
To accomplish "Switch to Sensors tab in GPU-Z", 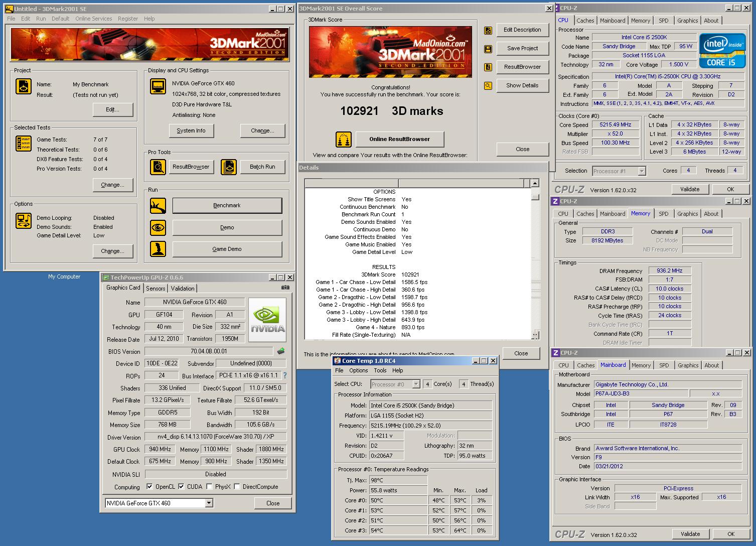I will pyautogui.click(x=156, y=289).
